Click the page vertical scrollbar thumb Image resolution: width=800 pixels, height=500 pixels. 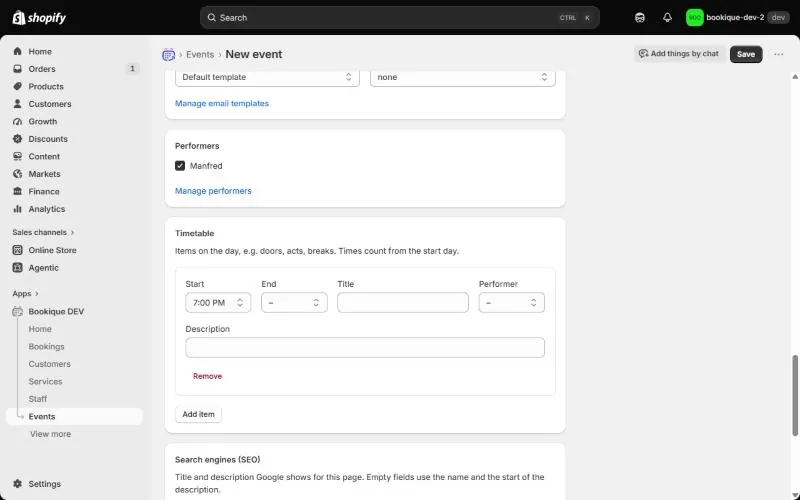pyautogui.click(x=795, y=396)
